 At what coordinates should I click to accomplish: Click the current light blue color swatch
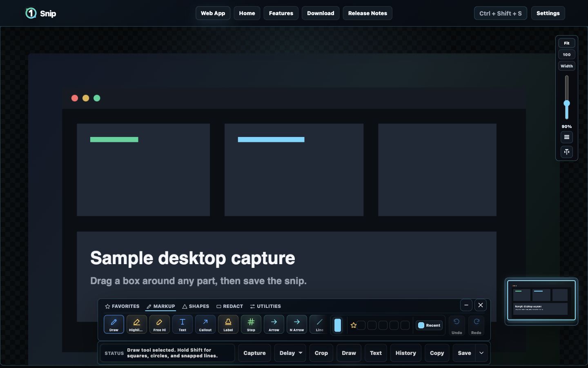(x=338, y=325)
